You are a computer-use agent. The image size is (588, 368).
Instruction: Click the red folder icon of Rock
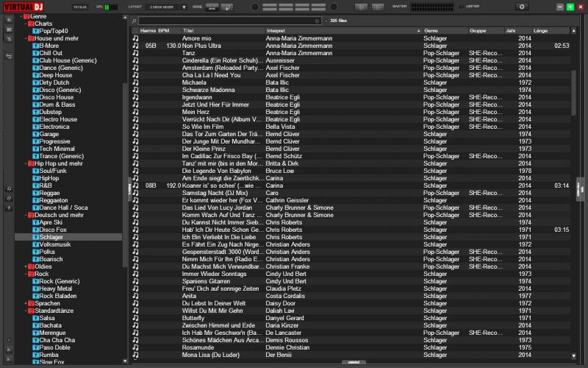31,274
